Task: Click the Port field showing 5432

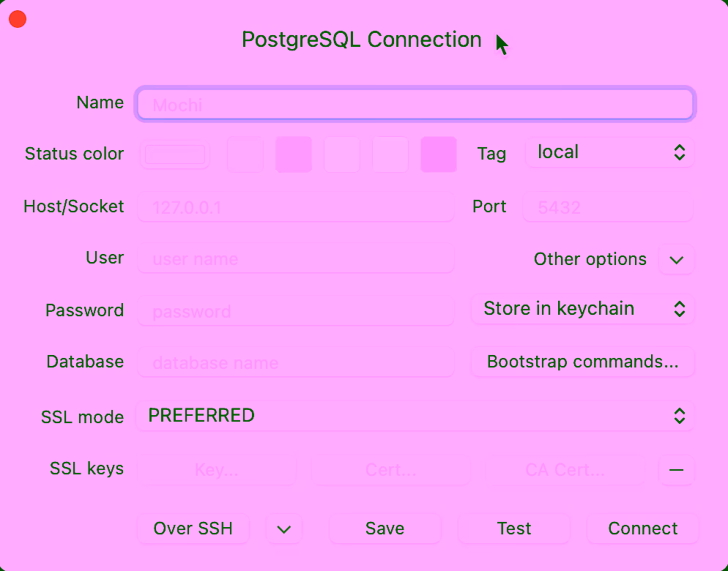Action: (607, 208)
